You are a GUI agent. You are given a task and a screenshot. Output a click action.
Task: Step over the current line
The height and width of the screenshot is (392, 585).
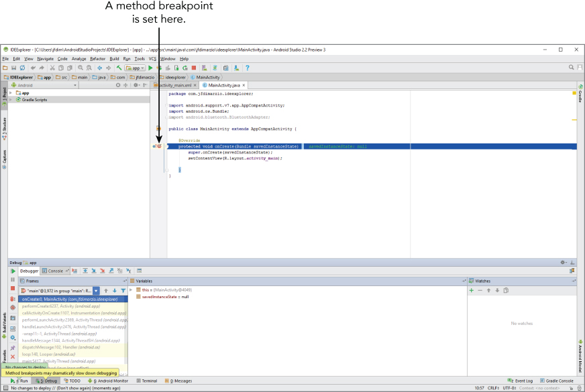tap(85, 271)
